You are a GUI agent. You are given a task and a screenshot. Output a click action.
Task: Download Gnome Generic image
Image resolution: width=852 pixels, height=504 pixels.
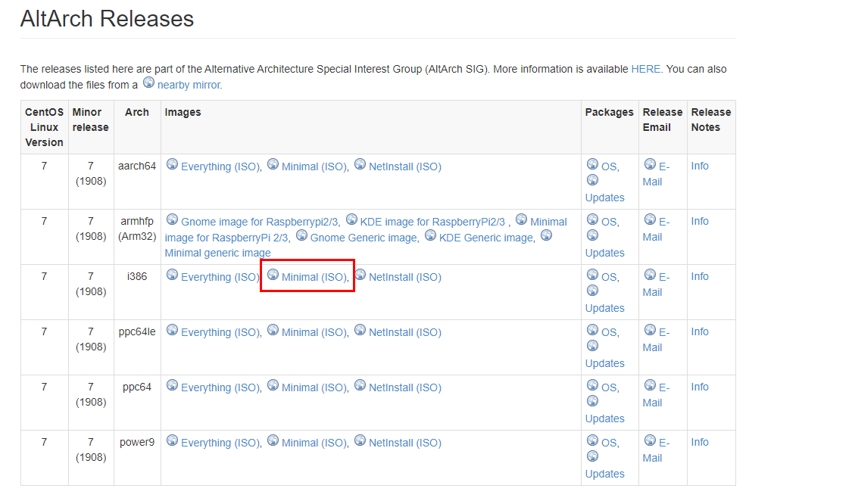click(364, 238)
